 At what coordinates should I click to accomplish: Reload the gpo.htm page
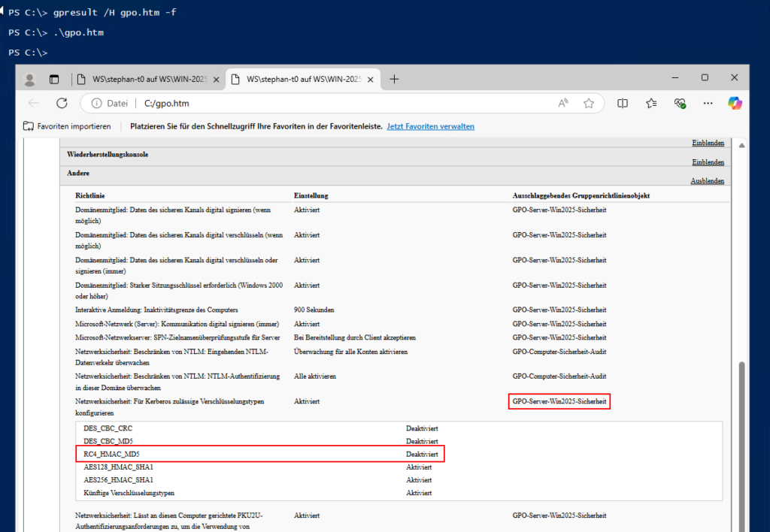(62, 103)
